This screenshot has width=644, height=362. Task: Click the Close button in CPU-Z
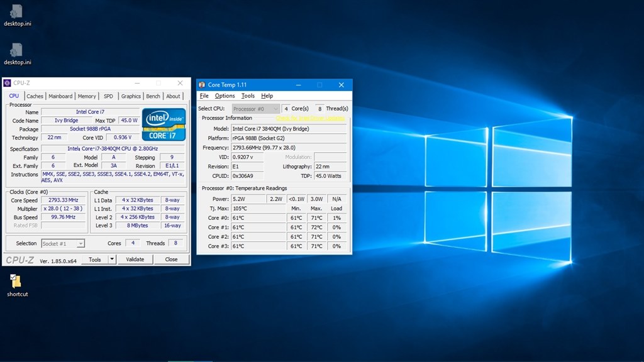(x=171, y=259)
